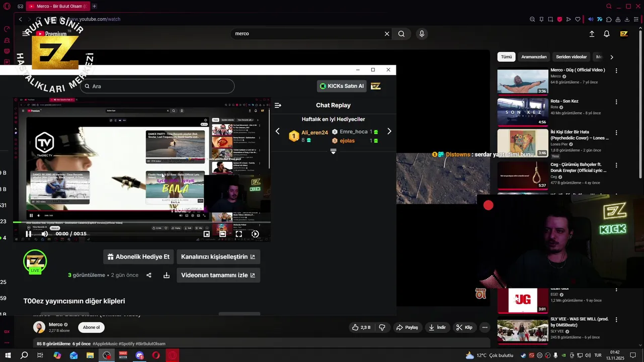Click KICKs Satın Al button

(x=342, y=86)
